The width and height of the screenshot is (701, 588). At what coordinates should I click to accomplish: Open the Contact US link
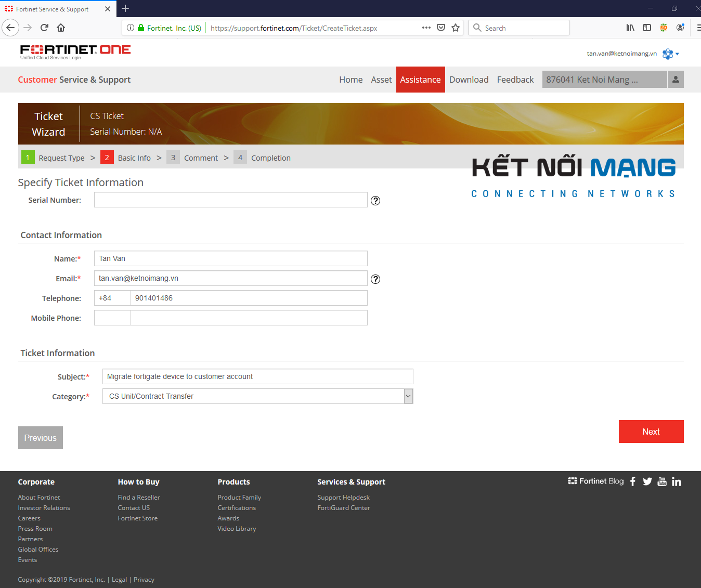pos(134,508)
